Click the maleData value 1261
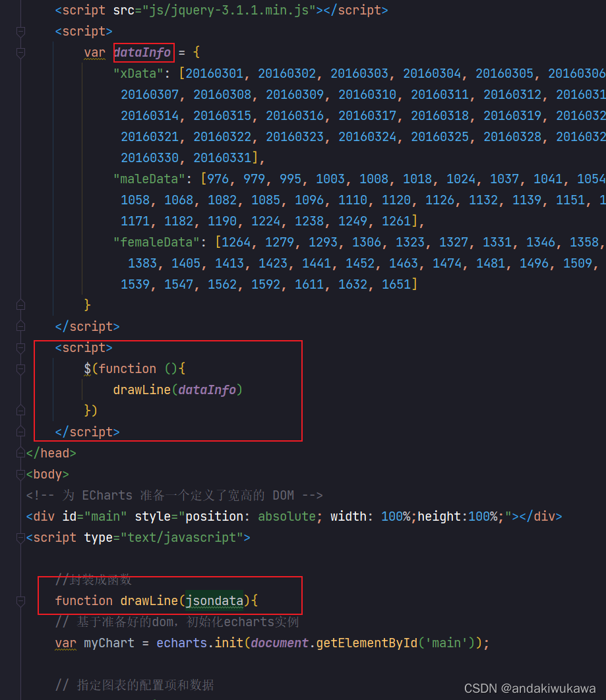 (396, 221)
